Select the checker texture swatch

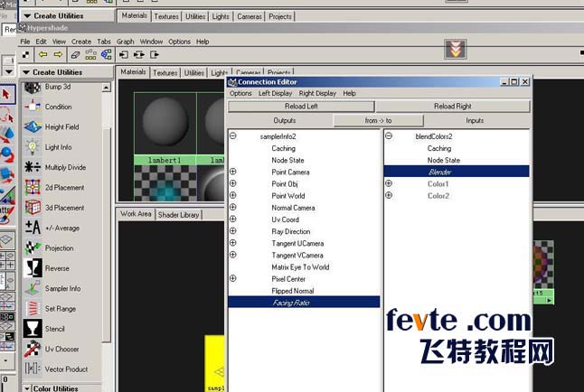point(165,183)
